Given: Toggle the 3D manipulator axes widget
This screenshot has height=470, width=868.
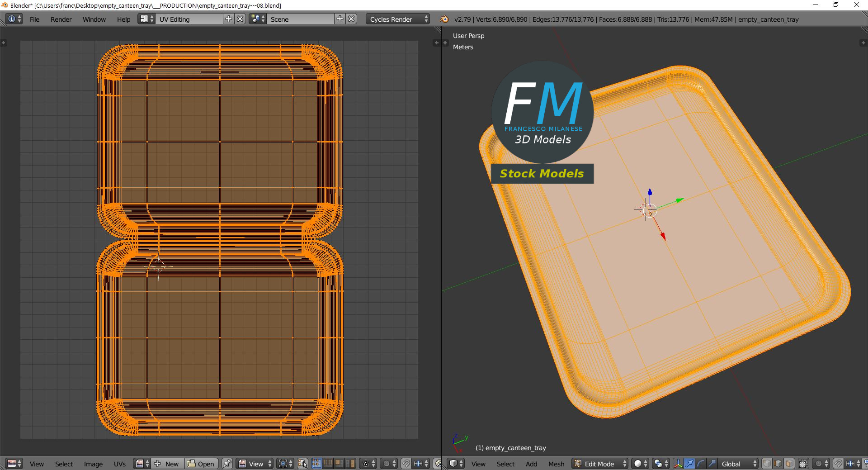Looking at the screenshot, I should click(x=678, y=464).
